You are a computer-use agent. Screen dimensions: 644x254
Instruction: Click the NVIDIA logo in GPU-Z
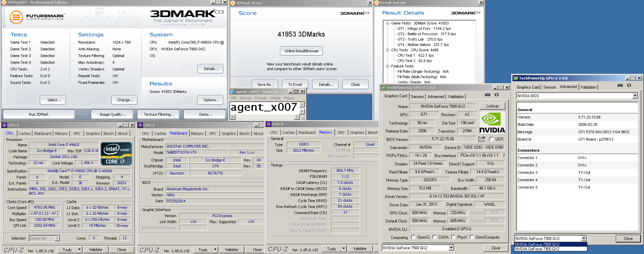click(x=492, y=123)
